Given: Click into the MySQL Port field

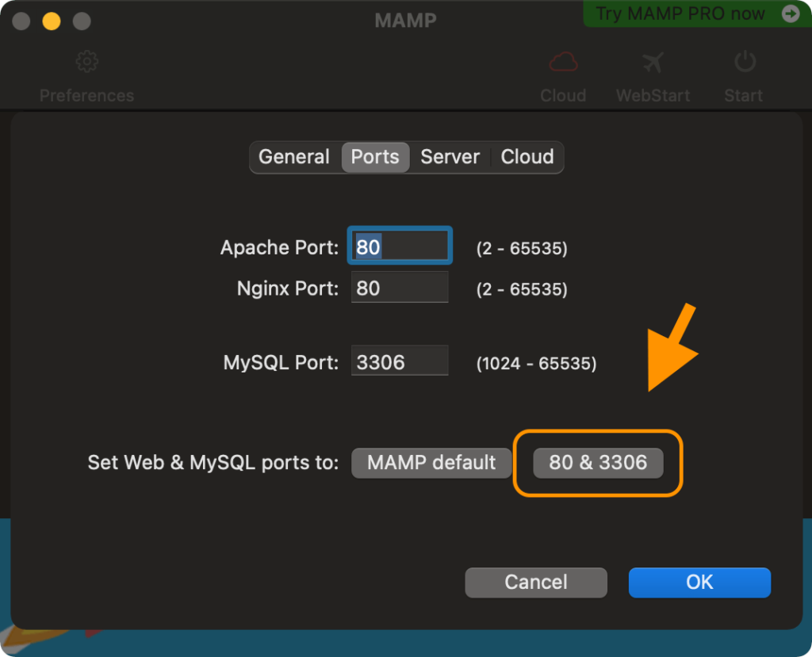Looking at the screenshot, I should 400,362.
